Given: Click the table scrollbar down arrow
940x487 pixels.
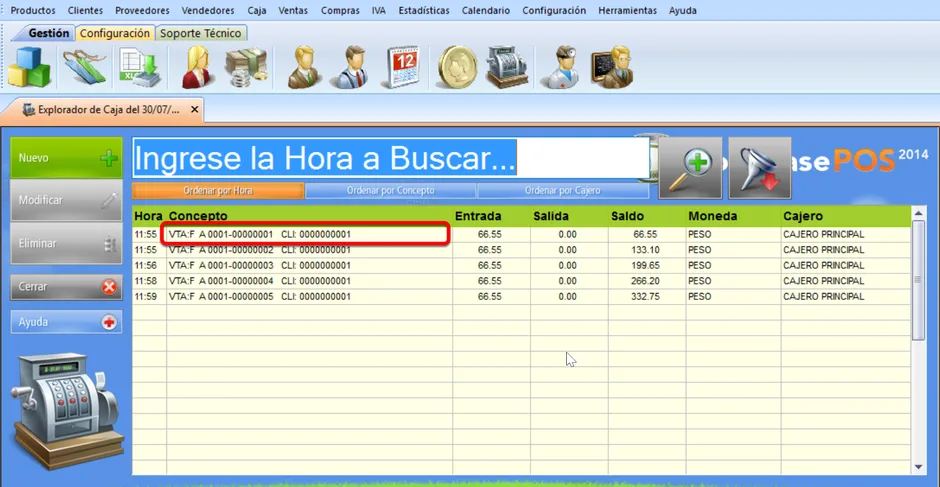Looking at the screenshot, I should tap(918, 467).
